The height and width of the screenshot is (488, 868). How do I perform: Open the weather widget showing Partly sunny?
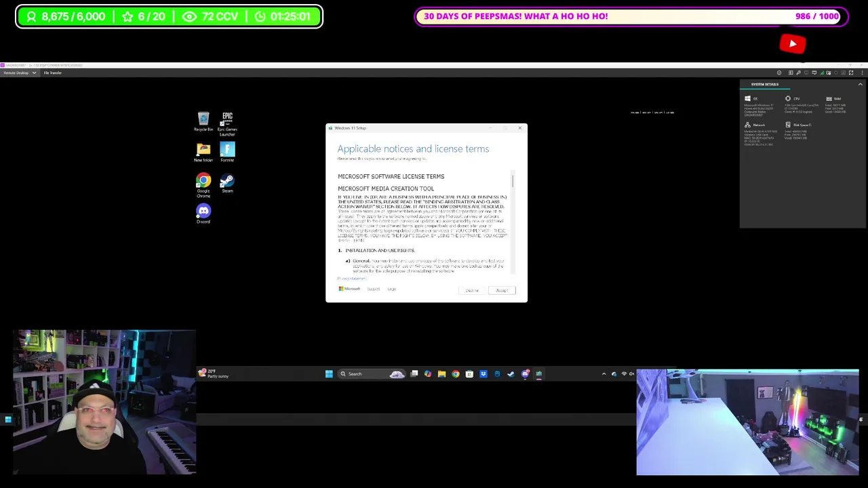click(x=214, y=373)
